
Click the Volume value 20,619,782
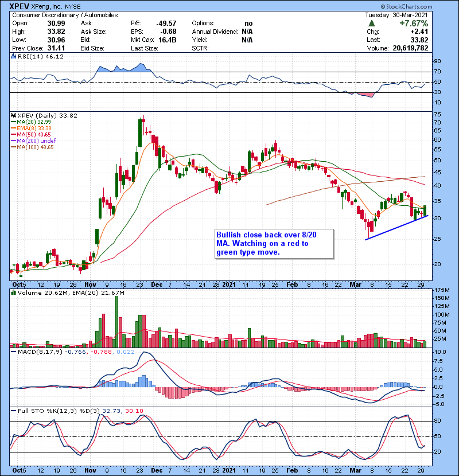point(410,48)
